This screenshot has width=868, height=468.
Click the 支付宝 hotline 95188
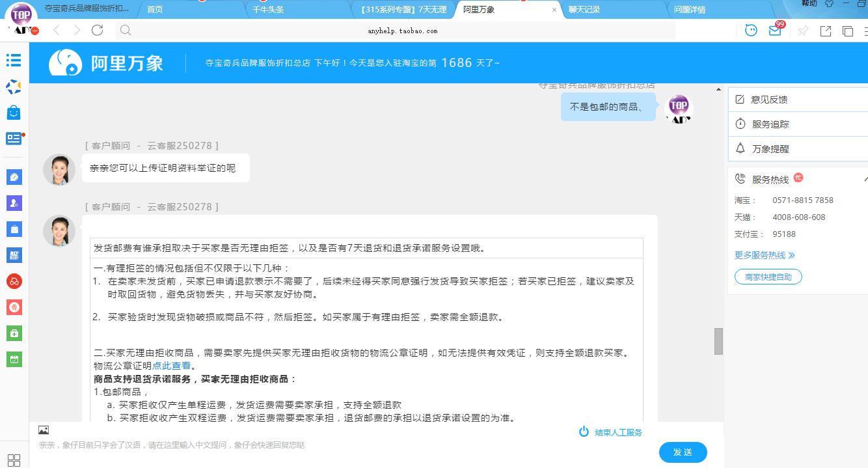point(784,234)
